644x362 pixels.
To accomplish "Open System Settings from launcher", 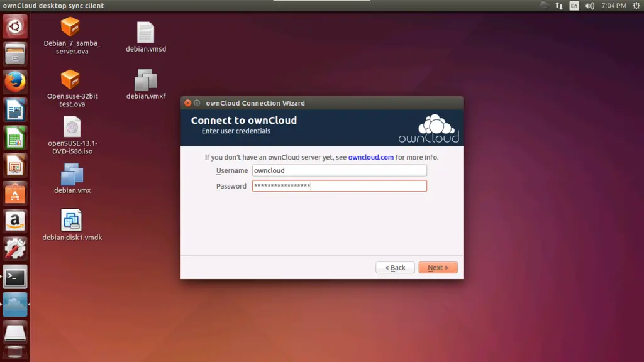I will 15,249.
